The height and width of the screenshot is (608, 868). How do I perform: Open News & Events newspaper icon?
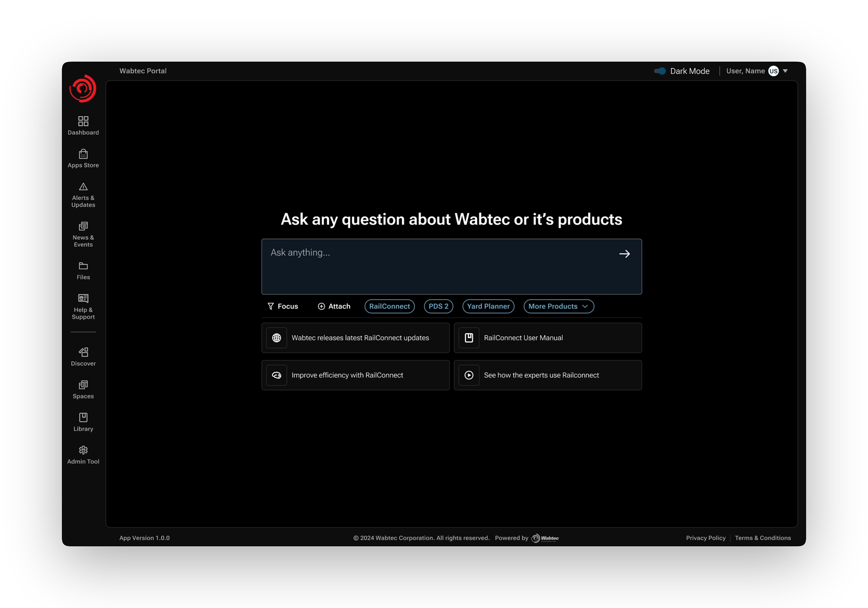[83, 226]
